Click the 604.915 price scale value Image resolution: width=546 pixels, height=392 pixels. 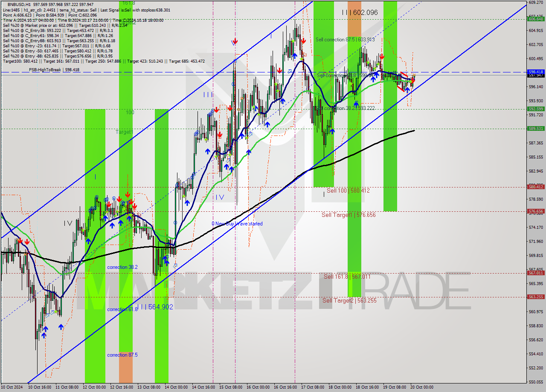coord(536,30)
